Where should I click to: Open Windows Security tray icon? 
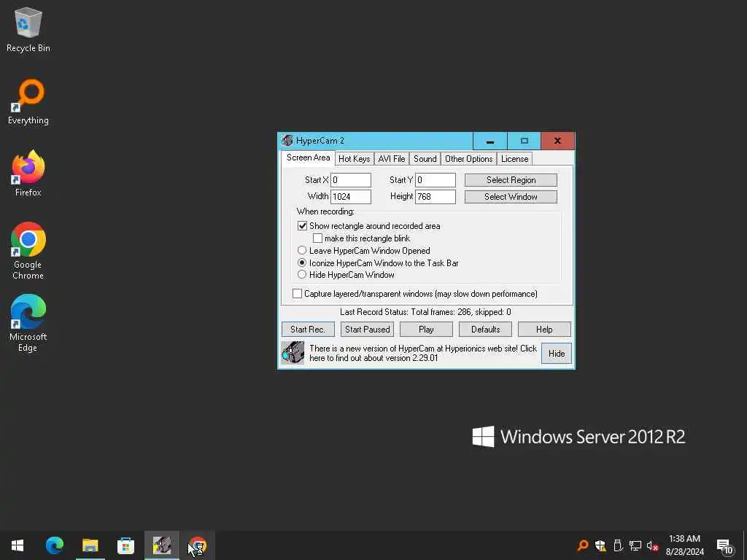[600, 545]
